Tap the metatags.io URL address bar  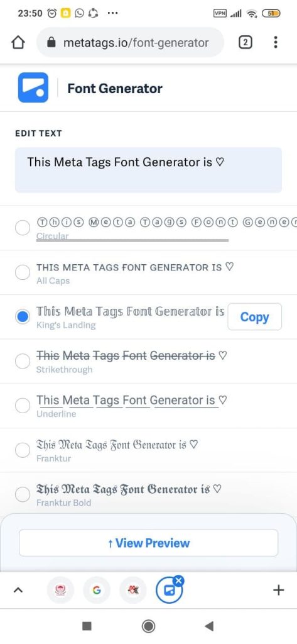[131, 42]
